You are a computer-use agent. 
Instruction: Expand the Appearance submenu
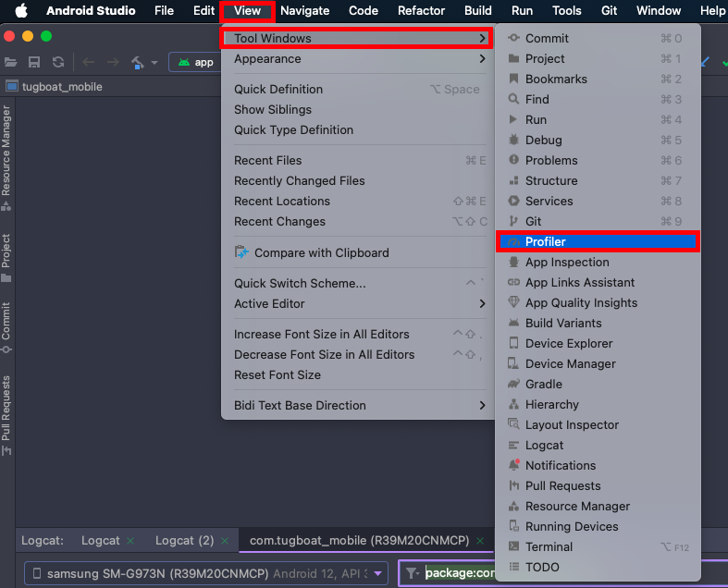coord(357,59)
